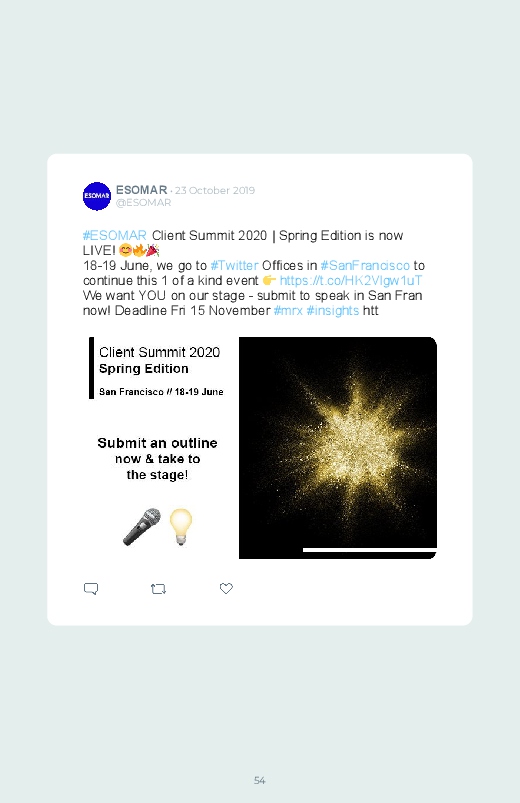Follow the #SanFrancisco hashtag link
The image size is (520, 803).
(x=365, y=265)
